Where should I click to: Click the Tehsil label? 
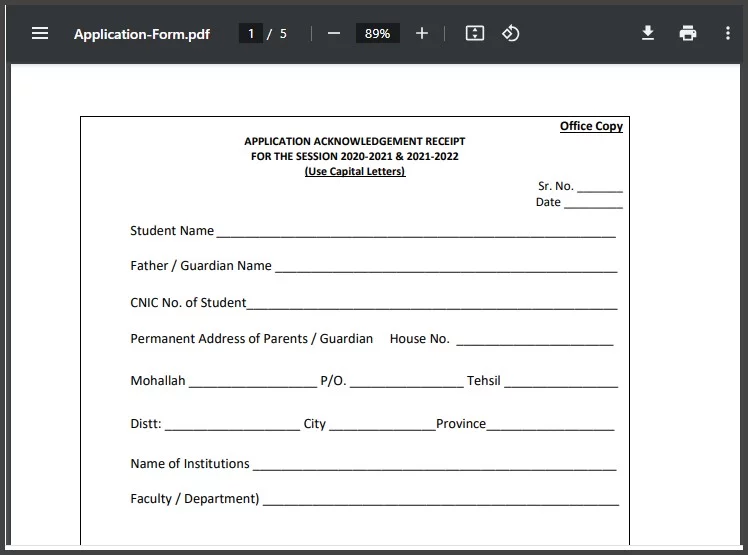click(x=484, y=381)
